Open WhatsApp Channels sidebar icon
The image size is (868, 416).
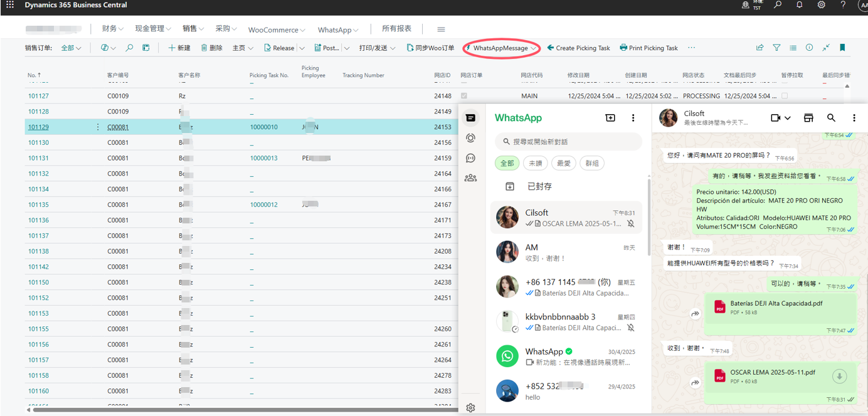pyautogui.click(x=470, y=158)
